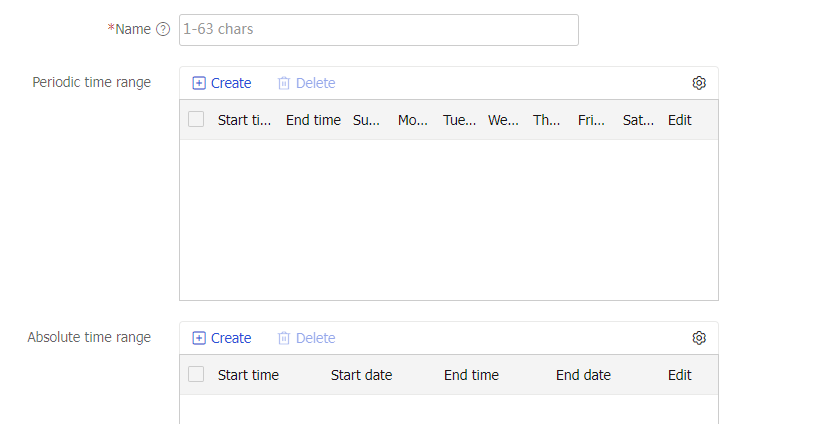Click the help icon next to Name
816x424 pixels.
pyautogui.click(x=163, y=30)
